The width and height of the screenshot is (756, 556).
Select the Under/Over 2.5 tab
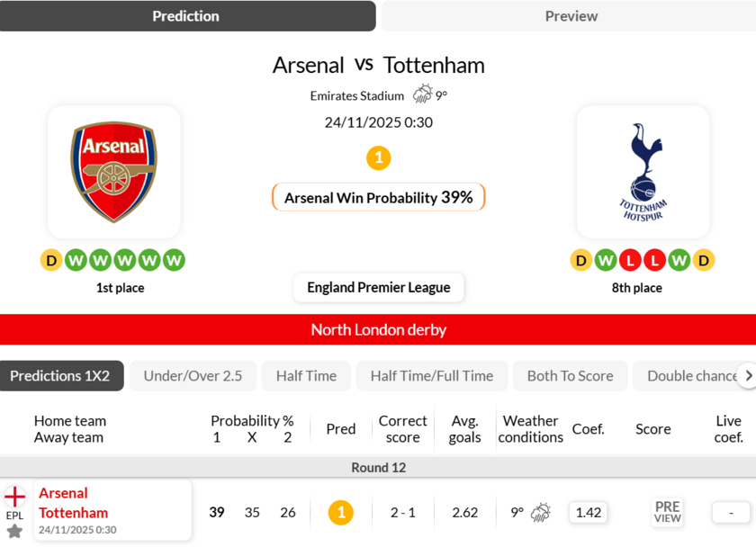193,376
